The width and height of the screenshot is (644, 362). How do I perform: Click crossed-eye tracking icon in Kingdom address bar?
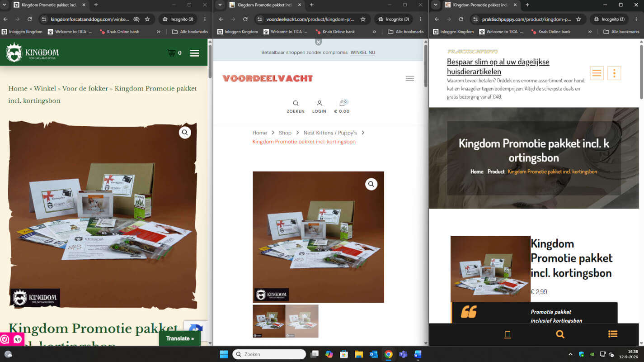[136, 19]
